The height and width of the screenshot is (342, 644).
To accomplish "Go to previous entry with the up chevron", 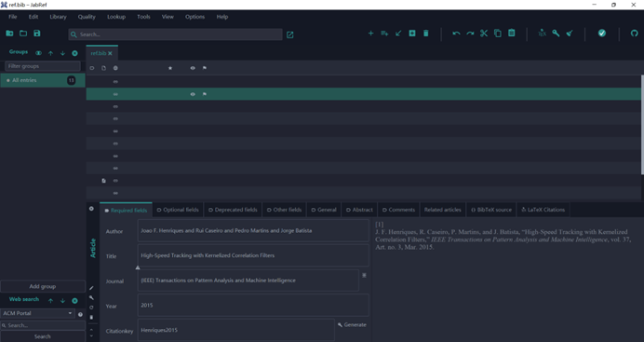I will 91,329.
